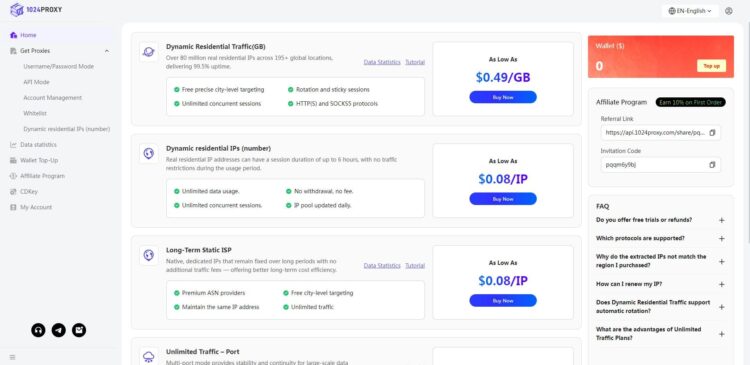750x365 pixels.
Task: Open My Account in sidebar
Action: click(36, 207)
